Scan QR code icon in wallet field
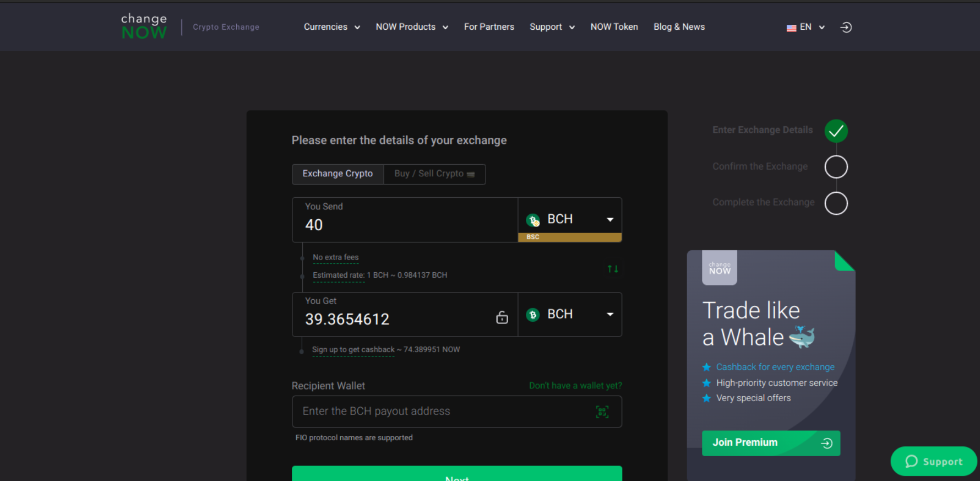 (x=602, y=412)
